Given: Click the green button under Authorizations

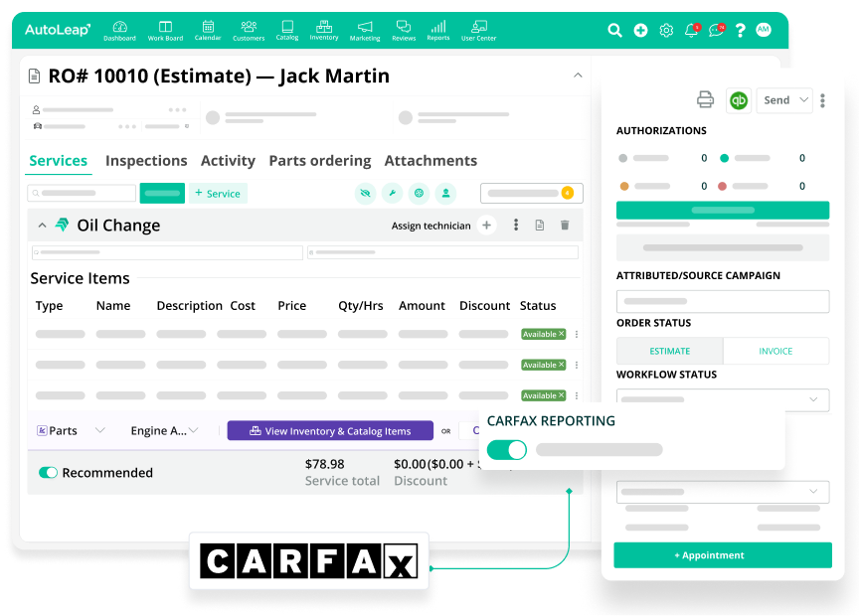Looking at the screenshot, I should coord(723,211).
